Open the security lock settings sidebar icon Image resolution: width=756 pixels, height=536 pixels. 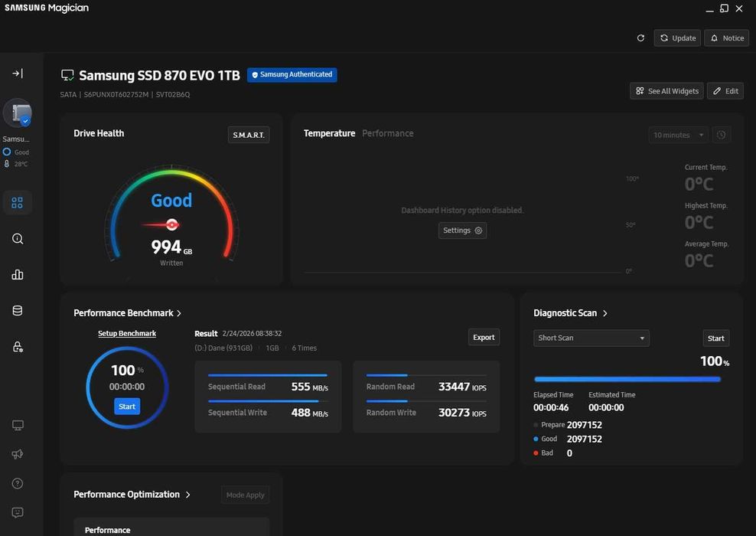tap(18, 347)
